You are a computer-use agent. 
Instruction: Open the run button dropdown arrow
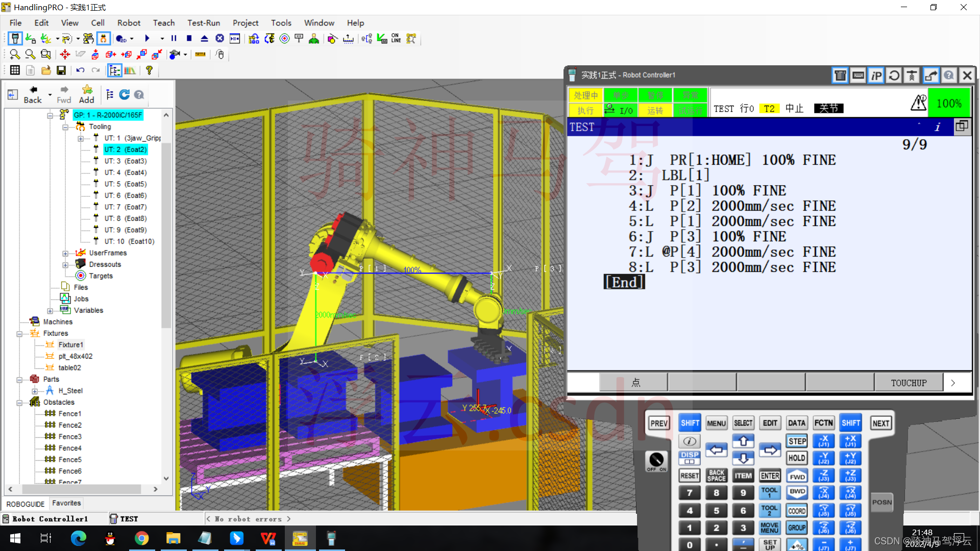(162, 38)
